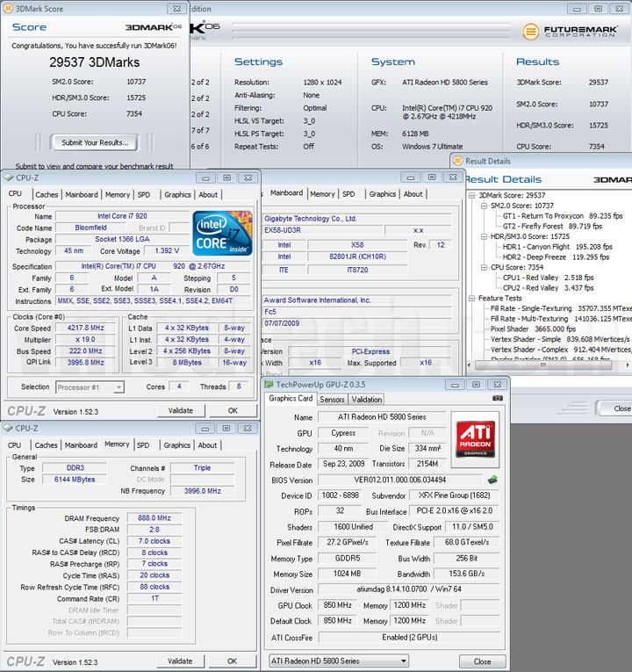Click Validate in CPU-Z Memory window
This screenshot has height=672, width=632.
tap(180, 661)
